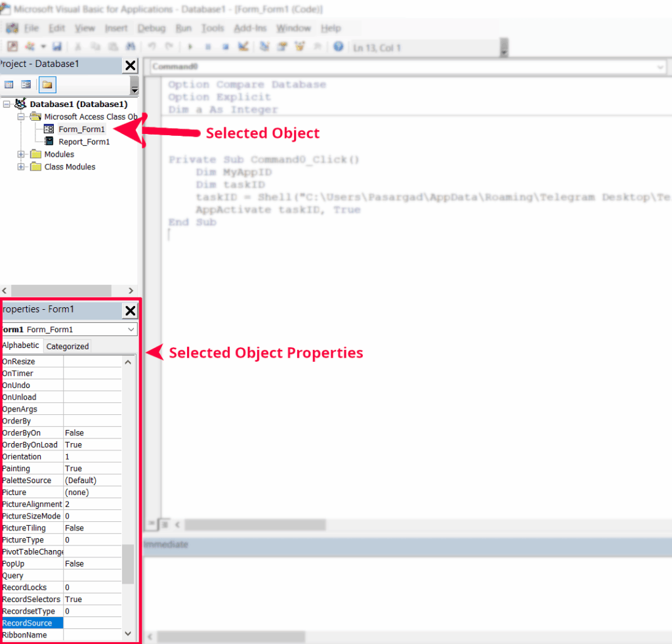Click the Cut scissors icon
The height and width of the screenshot is (644, 672).
pyautogui.click(x=78, y=47)
